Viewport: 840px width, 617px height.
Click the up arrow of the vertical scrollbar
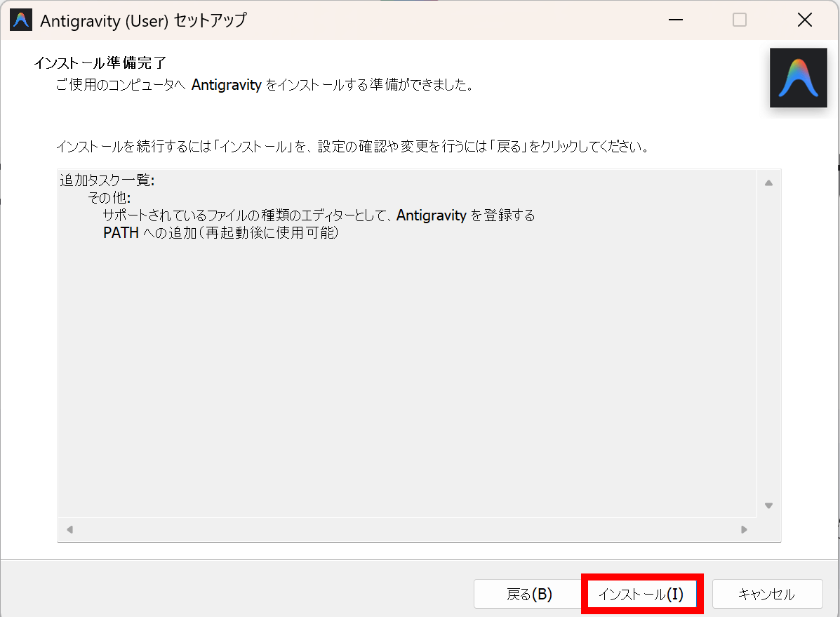[x=768, y=183]
